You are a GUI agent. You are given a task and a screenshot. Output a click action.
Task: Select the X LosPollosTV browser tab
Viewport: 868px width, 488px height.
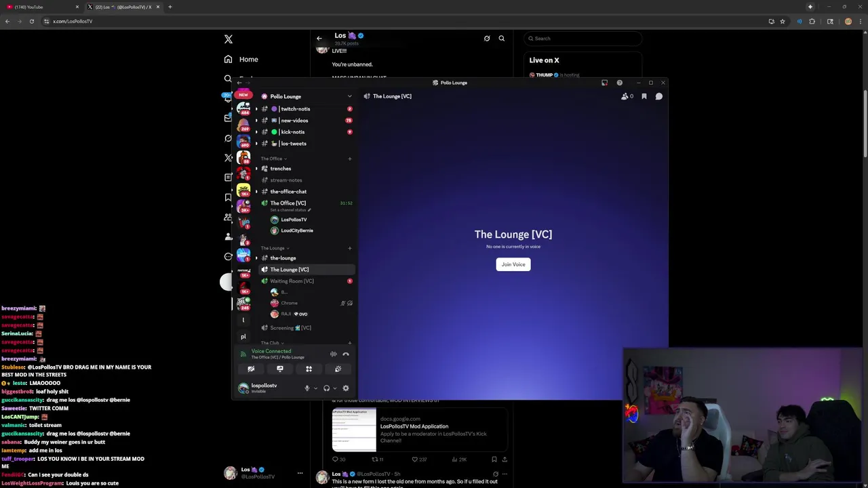123,7
